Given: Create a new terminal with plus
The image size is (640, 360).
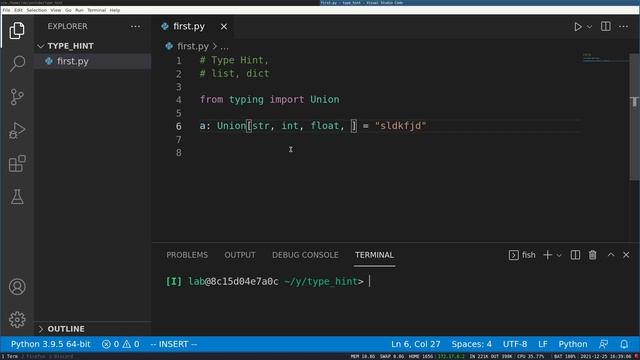Looking at the screenshot, I should pyautogui.click(x=547, y=255).
